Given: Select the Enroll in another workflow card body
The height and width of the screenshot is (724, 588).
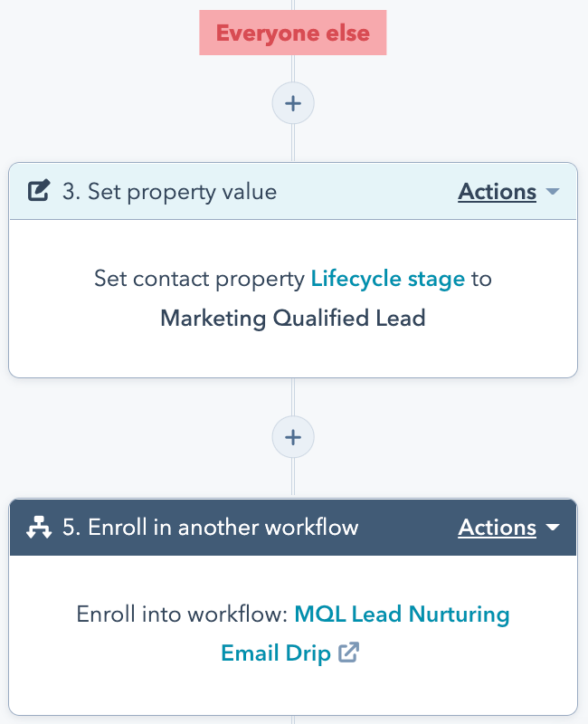Looking at the screenshot, I should coord(293,688).
